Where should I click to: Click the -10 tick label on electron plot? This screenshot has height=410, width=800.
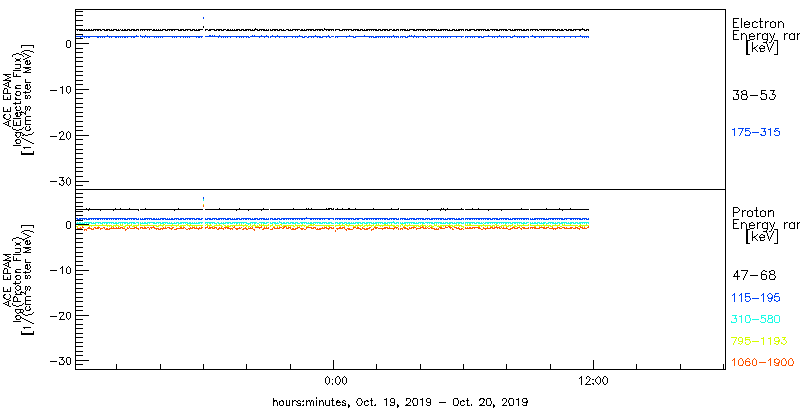click(60, 90)
